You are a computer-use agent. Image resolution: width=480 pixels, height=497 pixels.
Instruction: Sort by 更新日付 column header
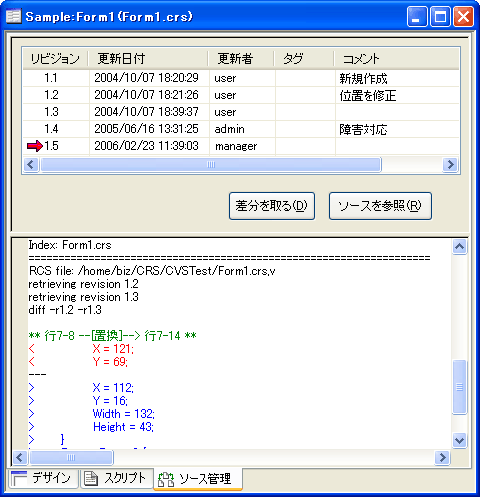(x=148, y=59)
